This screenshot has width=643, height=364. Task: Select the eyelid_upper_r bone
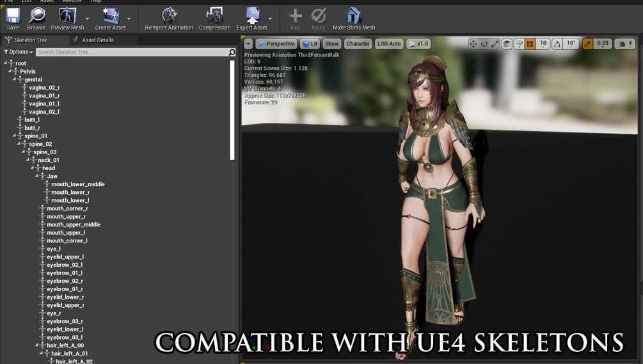click(x=66, y=305)
